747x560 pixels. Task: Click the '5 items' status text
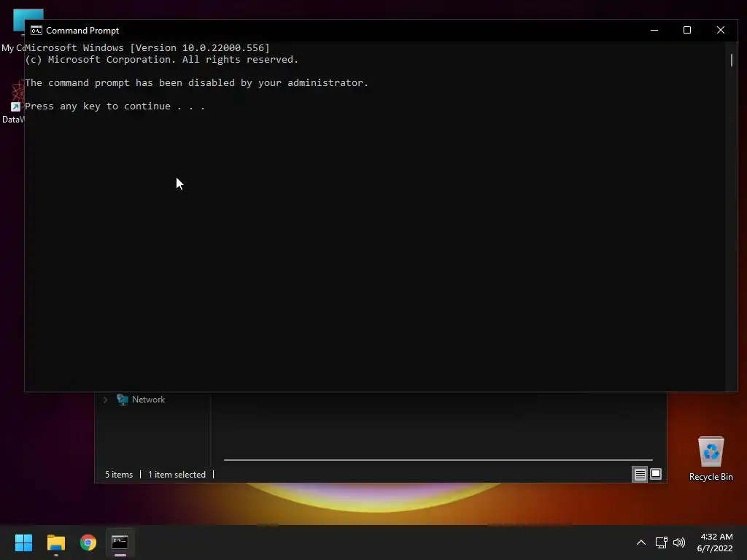(119, 474)
